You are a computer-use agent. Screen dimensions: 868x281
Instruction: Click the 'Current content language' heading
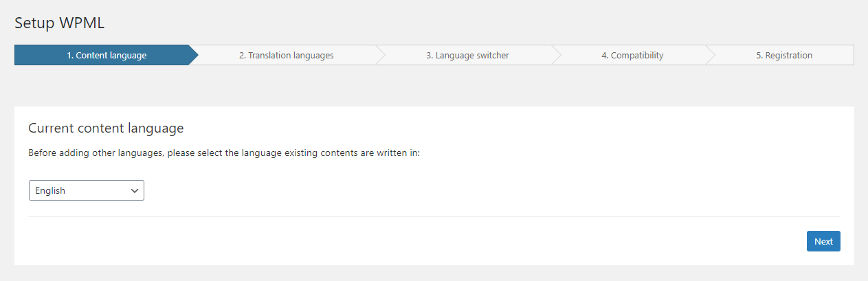click(106, 128)
